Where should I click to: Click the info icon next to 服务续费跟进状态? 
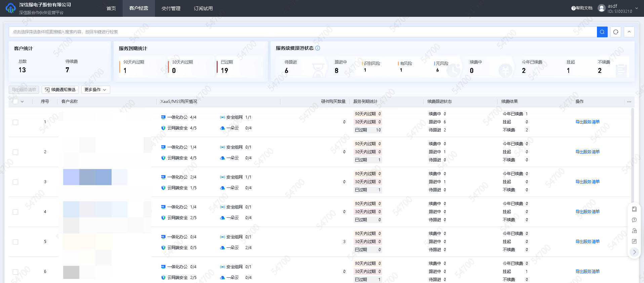click(x=318, y=48)
